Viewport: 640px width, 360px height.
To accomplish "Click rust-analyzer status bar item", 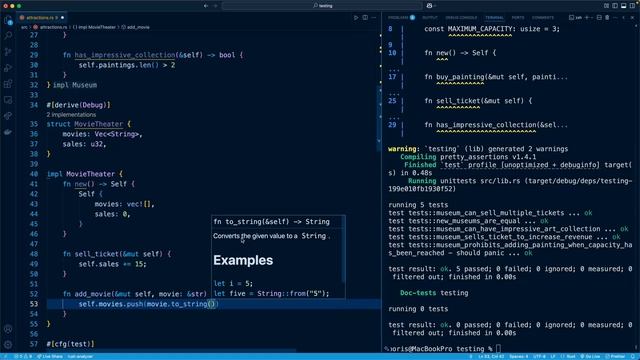I will click(x=80, y=356).
